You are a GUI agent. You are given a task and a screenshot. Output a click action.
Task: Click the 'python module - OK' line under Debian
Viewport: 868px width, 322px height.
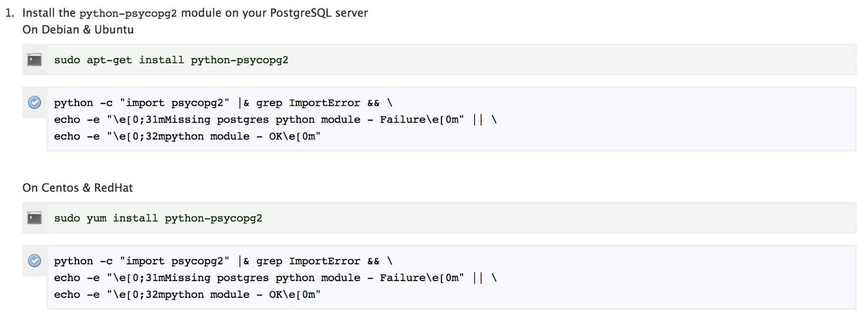coord(187,136)
